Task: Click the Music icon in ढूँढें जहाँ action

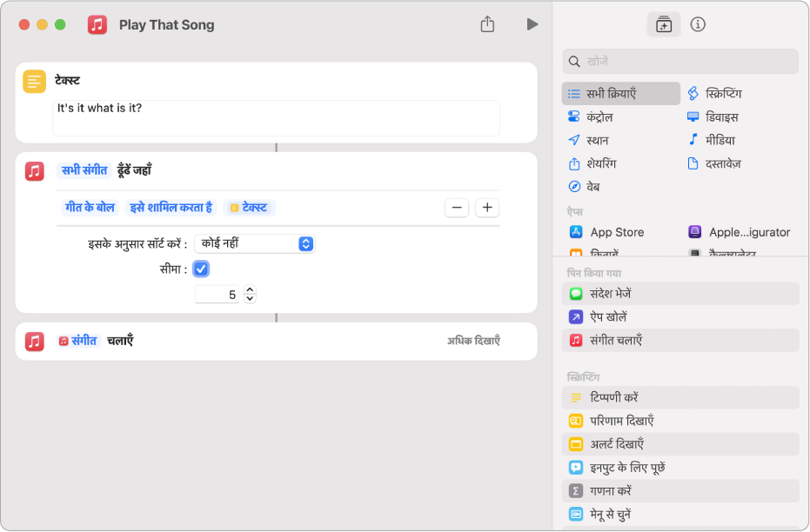Action: click(x=35, y=170)
